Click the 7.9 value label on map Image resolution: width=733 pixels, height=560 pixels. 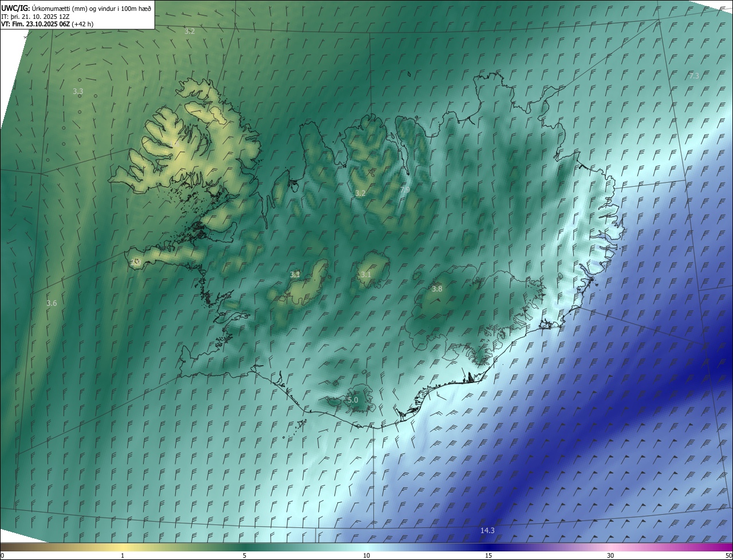tap(405, 190)
